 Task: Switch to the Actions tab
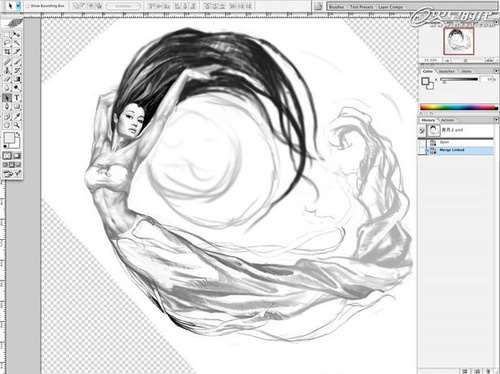[x=448, y=120]
